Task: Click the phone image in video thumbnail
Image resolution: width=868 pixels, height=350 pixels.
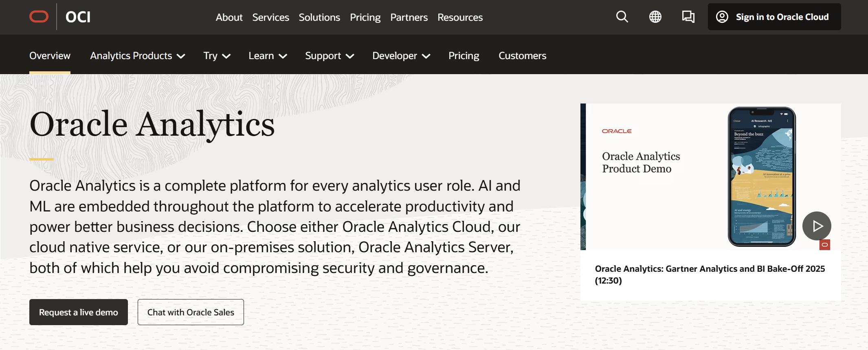Action: pos(762,176)
